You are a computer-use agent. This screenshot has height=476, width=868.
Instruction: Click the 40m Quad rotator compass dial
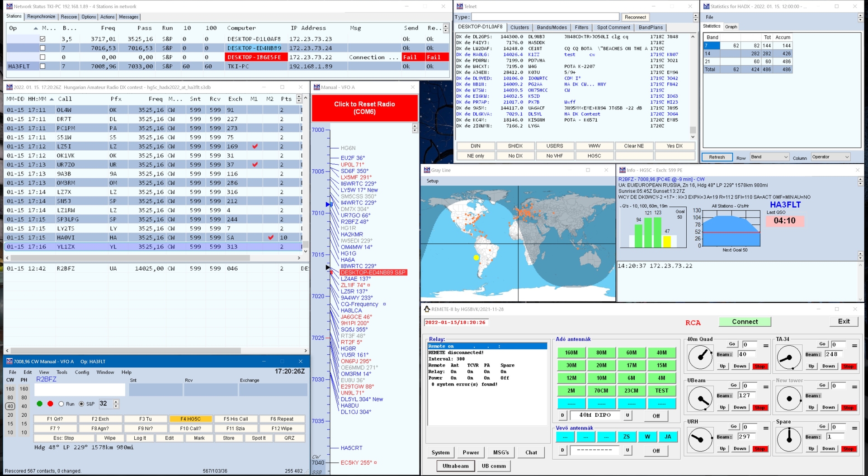point(700,357)
